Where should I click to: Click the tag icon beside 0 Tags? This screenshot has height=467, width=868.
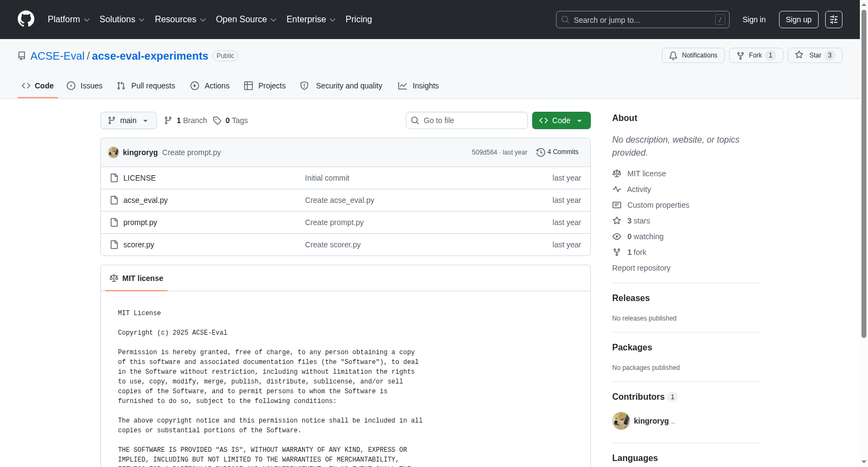tap(217, 120)
